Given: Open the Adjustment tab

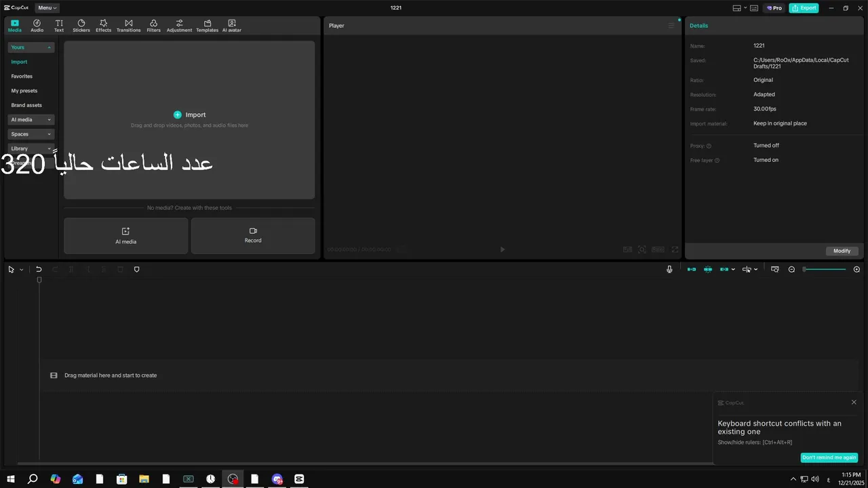Looking at the screenshot, I should click(x=179, y=26).
